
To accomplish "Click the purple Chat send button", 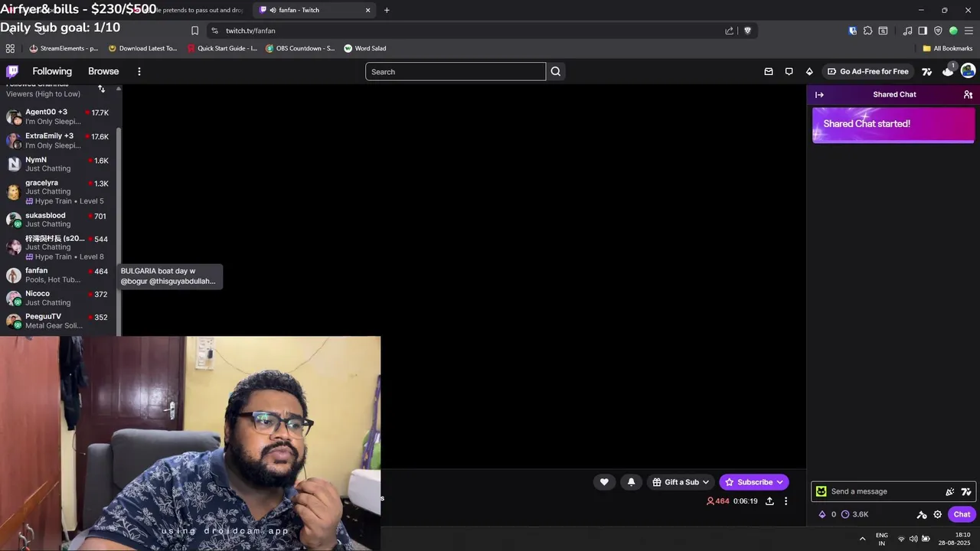I will [x=962, y=514].
